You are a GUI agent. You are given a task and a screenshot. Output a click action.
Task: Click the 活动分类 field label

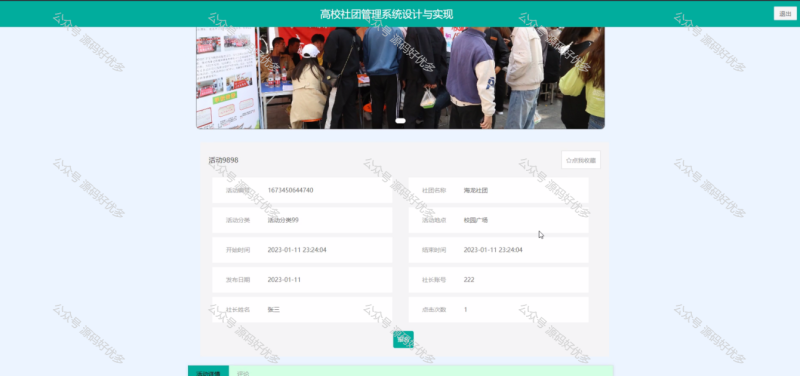pyautogui.click(x=238, y=220)
